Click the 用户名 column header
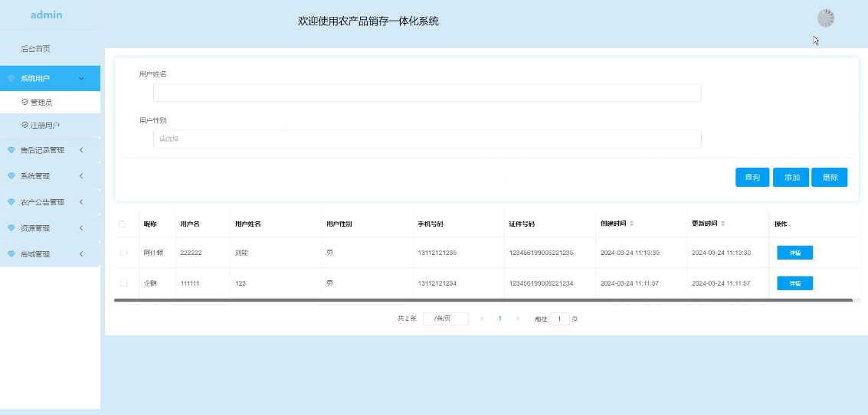The image size is (868, 415). click(190, 224)
